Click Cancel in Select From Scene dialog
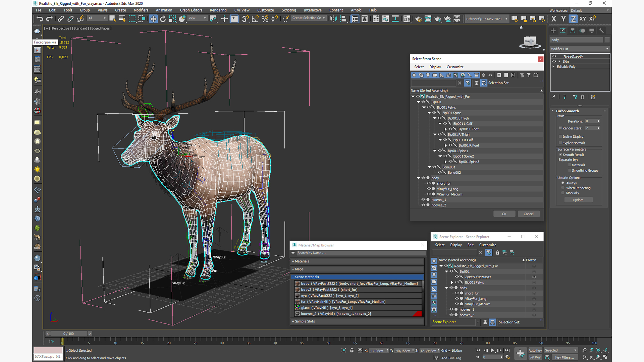 (529, 214)
